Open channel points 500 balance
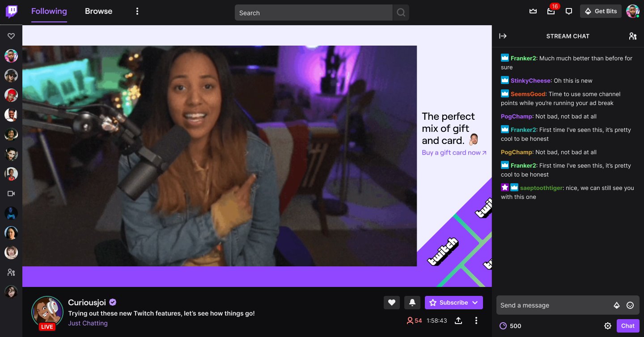Screen dimensions: 644x337 pyautogui.click(x=510, y=326)
